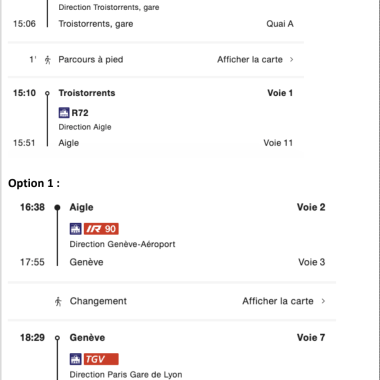Open Afficher la carte for Changement
The width and height of the screenshot is (380, 380).
click(x=278, y=301)
